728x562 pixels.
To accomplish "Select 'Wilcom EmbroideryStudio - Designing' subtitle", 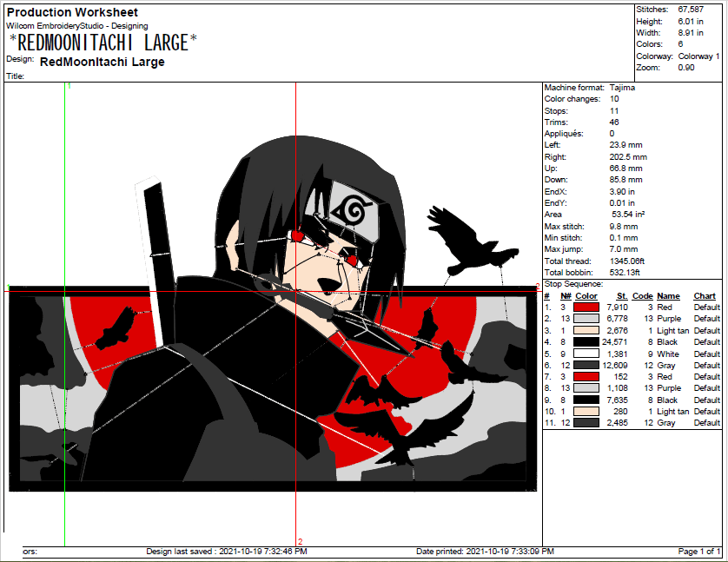I will (x=77, y=26).
